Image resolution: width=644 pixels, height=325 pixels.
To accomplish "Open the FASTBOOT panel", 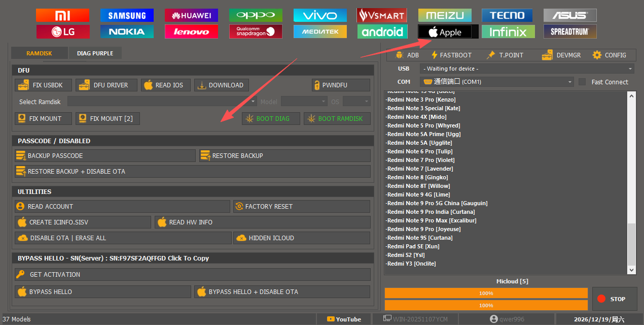I will pos(451,55).
